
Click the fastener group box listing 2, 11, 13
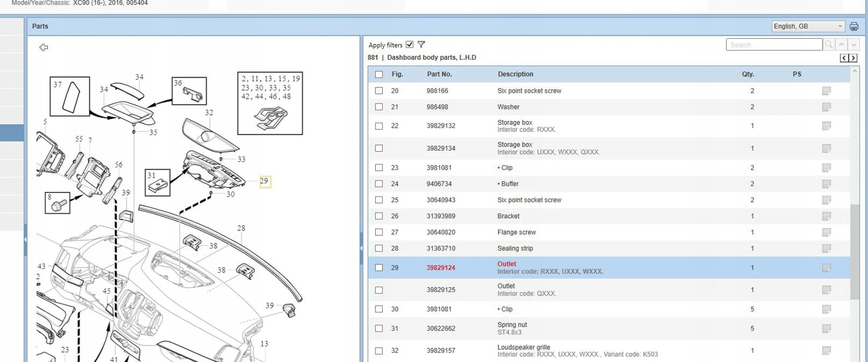[x=270, y=103]
